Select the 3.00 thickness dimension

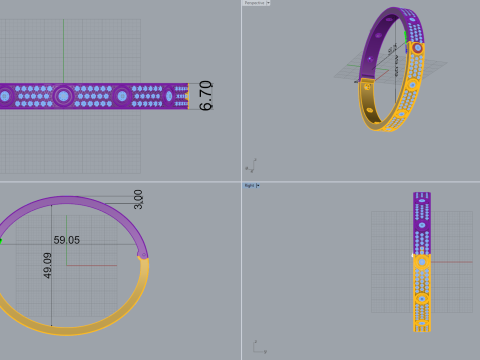[x=138, y=199]
